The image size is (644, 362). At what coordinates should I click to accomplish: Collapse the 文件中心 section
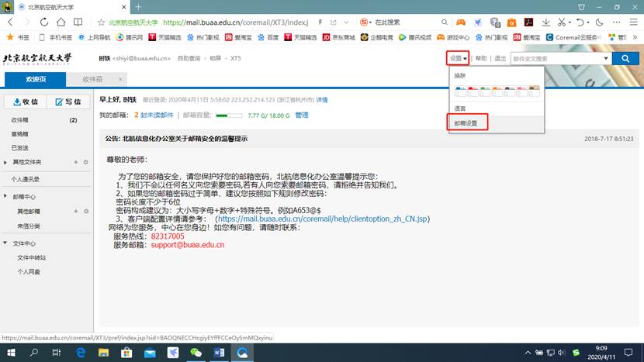[6, 243]
